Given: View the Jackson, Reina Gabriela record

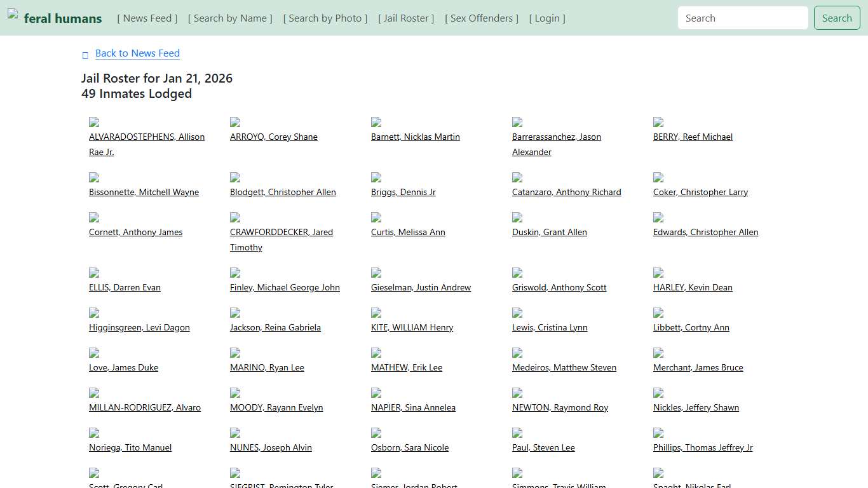Looking at the screenshot, I should 275,327.
